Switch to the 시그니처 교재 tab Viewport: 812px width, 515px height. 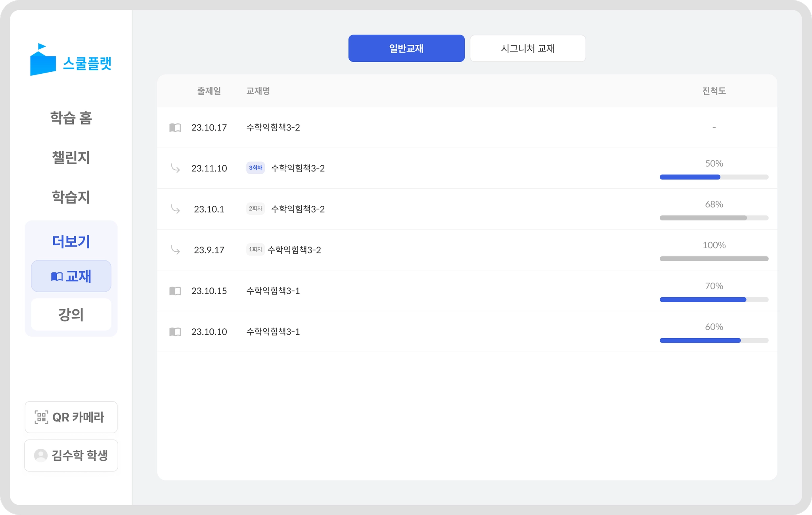pos(527,48)
